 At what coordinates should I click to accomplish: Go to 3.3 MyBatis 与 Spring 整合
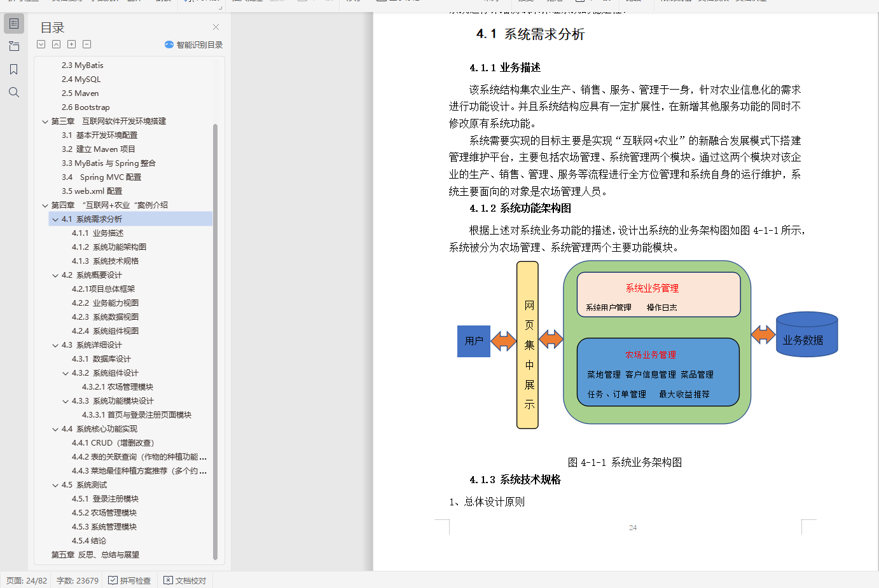click(x=108, y=163)
